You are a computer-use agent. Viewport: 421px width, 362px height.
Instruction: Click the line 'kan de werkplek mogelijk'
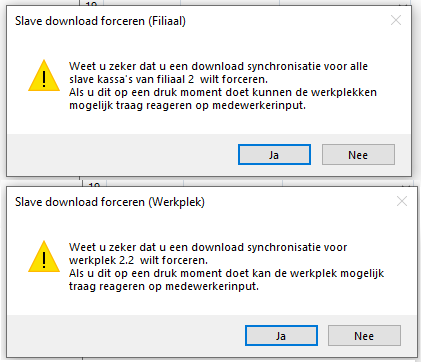tap(226, 273)
